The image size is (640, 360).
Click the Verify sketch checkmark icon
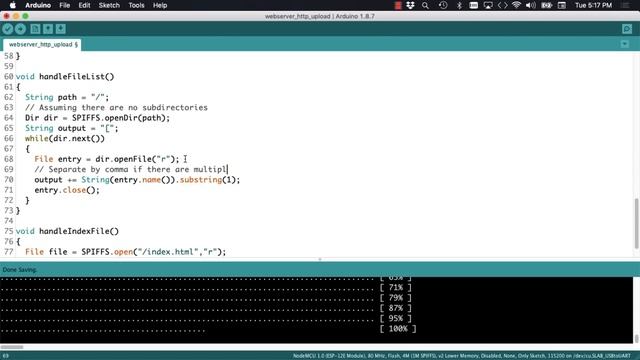8,29
